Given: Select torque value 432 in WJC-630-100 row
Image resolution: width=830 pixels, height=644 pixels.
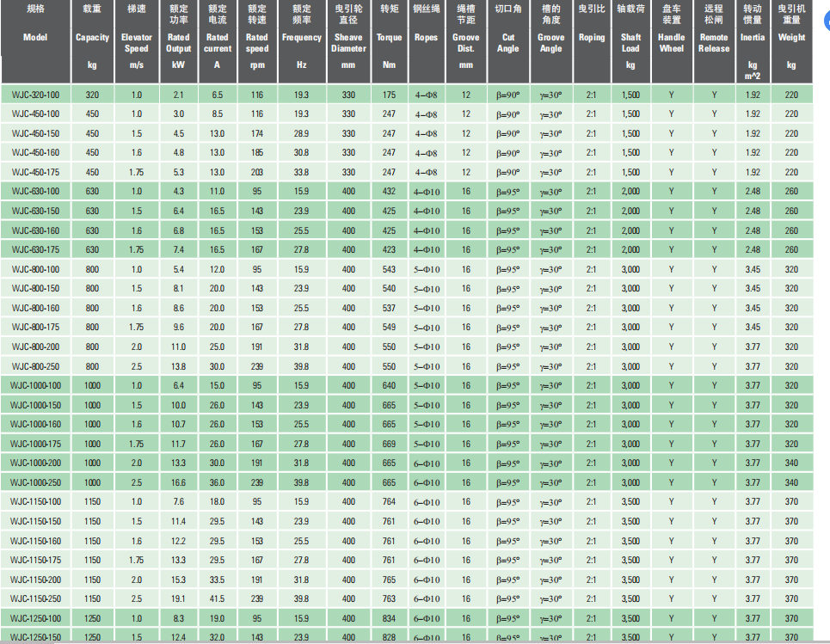Looking at the screenshot, I should (x=389, y=191).
